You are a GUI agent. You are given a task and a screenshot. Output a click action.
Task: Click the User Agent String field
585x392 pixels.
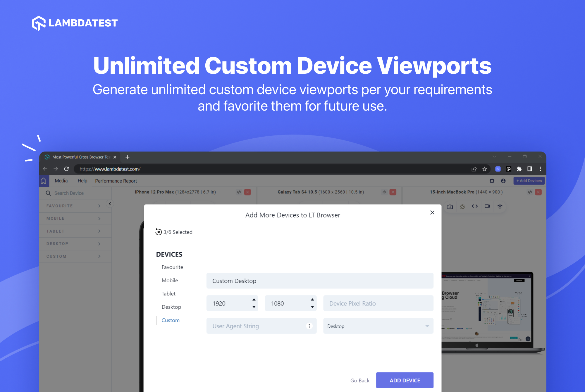pos(261,326)
